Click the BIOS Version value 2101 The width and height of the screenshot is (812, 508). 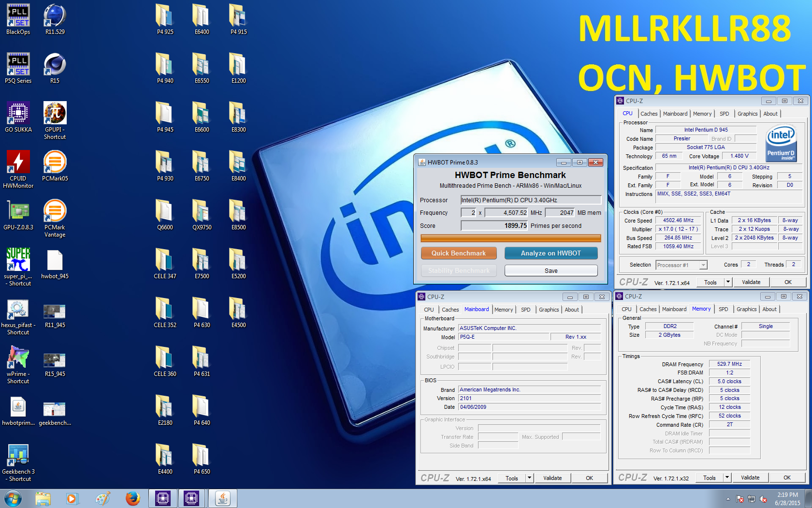tap(529, 398)
